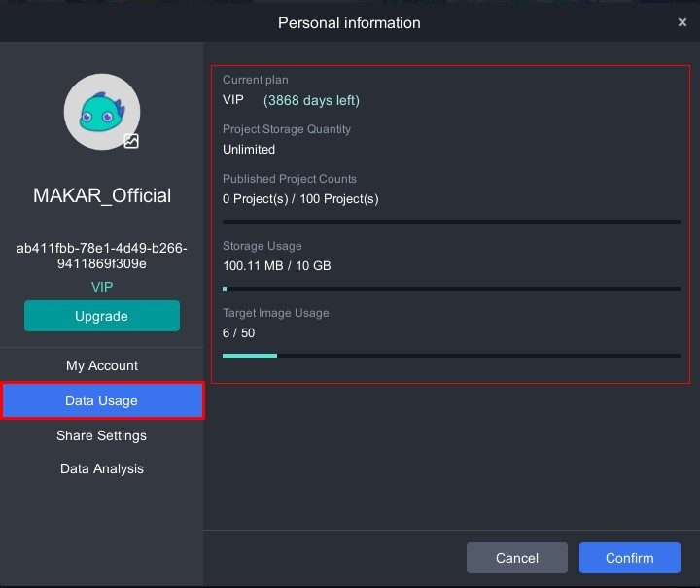The height and width of the screenshot is (588, 700).
Task: Click the Cancel button
Action: [x=516, y=558]
